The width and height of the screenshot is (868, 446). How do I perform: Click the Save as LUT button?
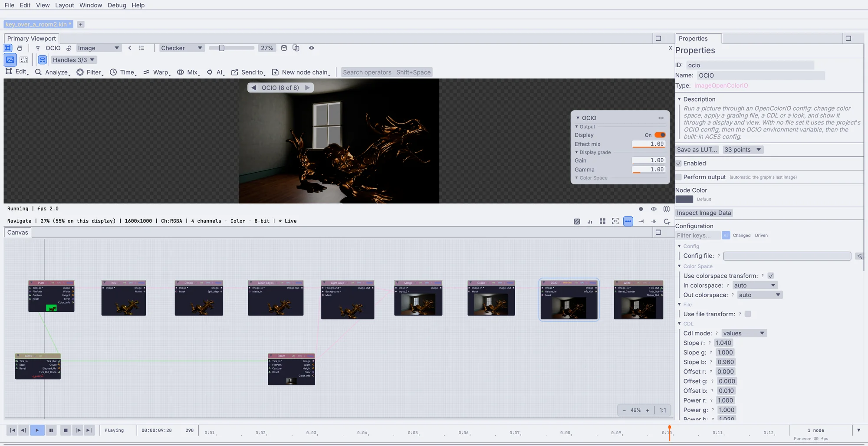point(697,150)
